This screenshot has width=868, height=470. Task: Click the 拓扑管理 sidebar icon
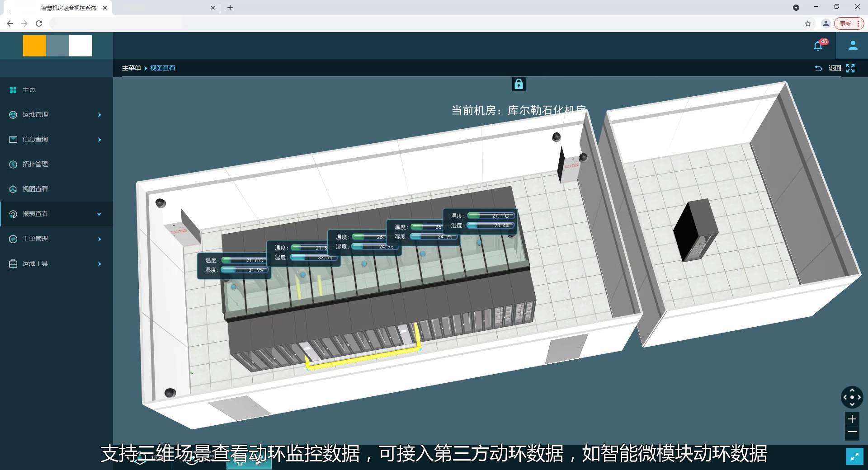pyautogui.click(x=13, y=164)
